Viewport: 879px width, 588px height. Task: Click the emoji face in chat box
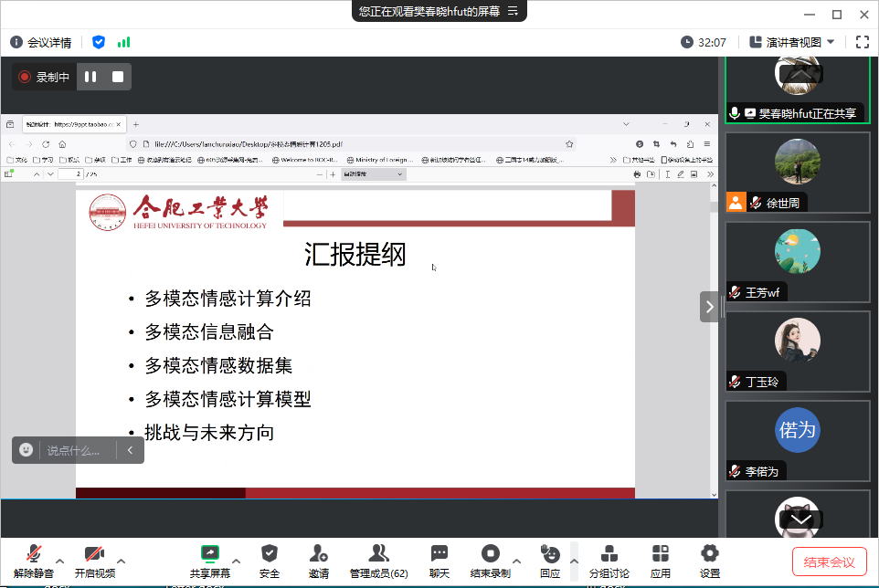tap(26, 450)
